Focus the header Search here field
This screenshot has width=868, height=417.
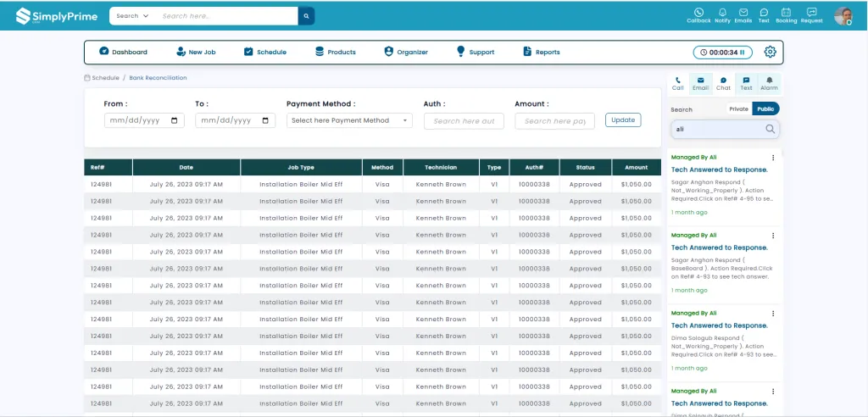coord(227,16)
